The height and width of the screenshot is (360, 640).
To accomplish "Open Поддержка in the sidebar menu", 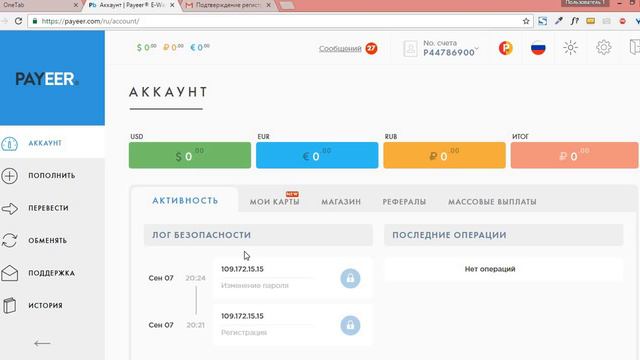I will (51, 273).
